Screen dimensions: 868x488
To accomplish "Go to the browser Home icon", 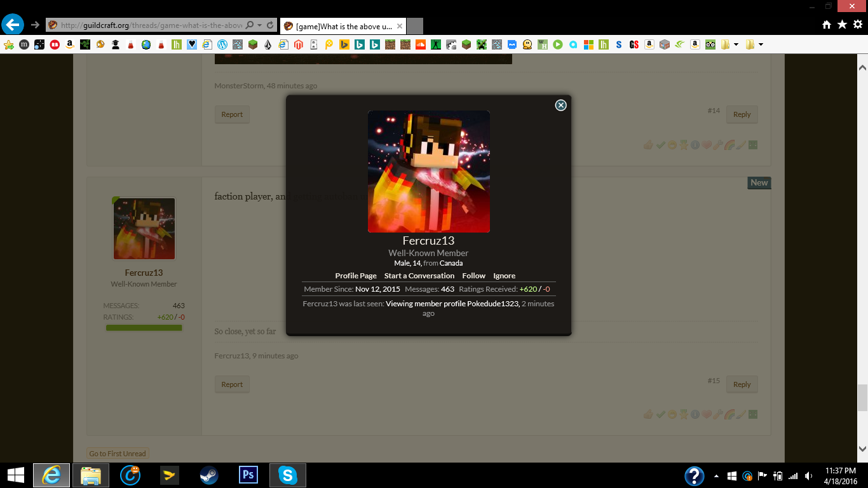I will (827, 25).
